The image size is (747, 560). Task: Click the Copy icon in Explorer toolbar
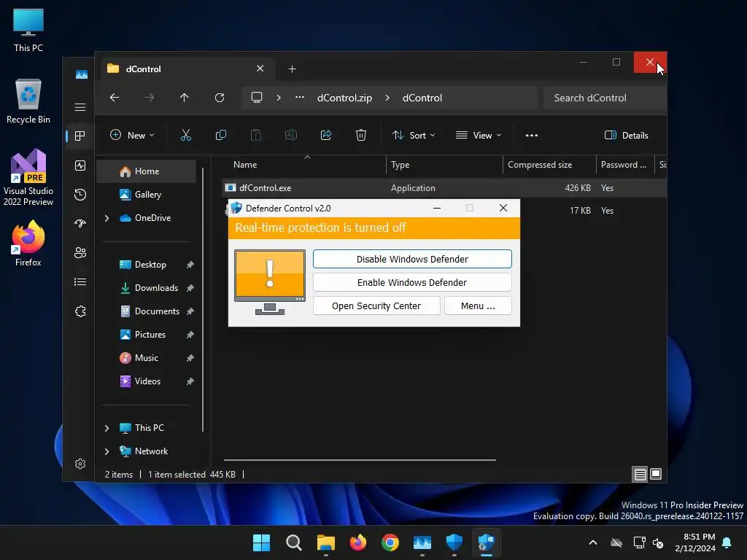(x=220, y=135)
